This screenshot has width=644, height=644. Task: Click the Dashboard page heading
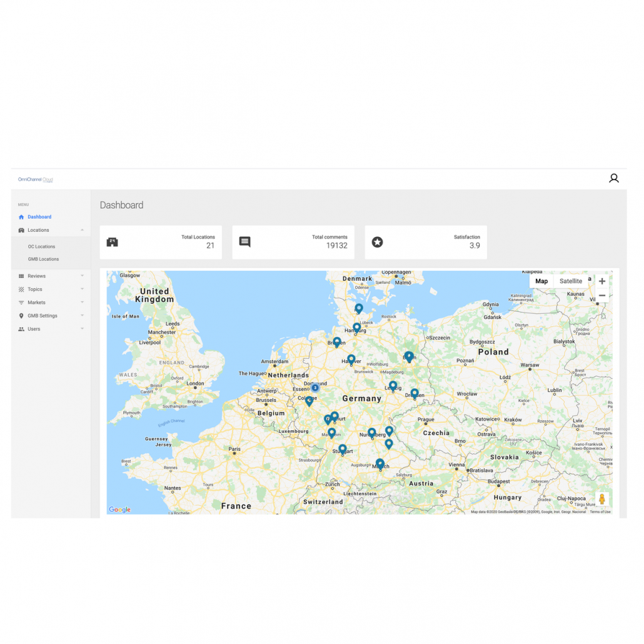click(121, 205)
